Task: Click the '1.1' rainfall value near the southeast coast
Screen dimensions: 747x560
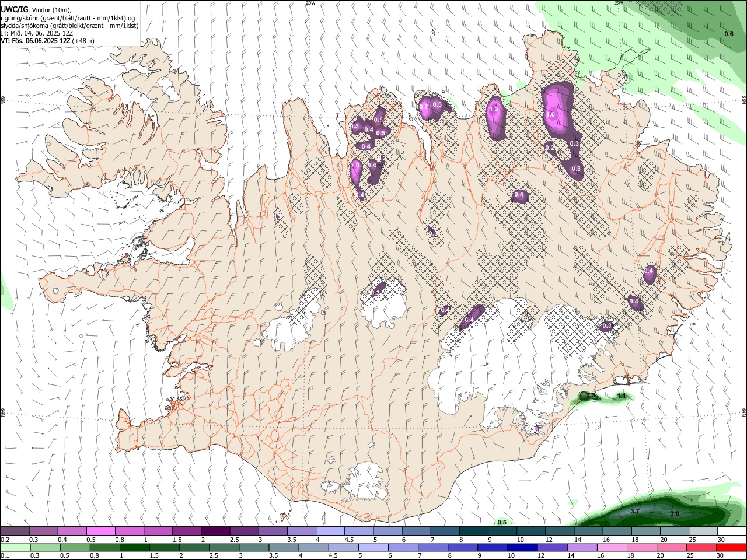Action: pyautogui.click(x=622, y=396)
